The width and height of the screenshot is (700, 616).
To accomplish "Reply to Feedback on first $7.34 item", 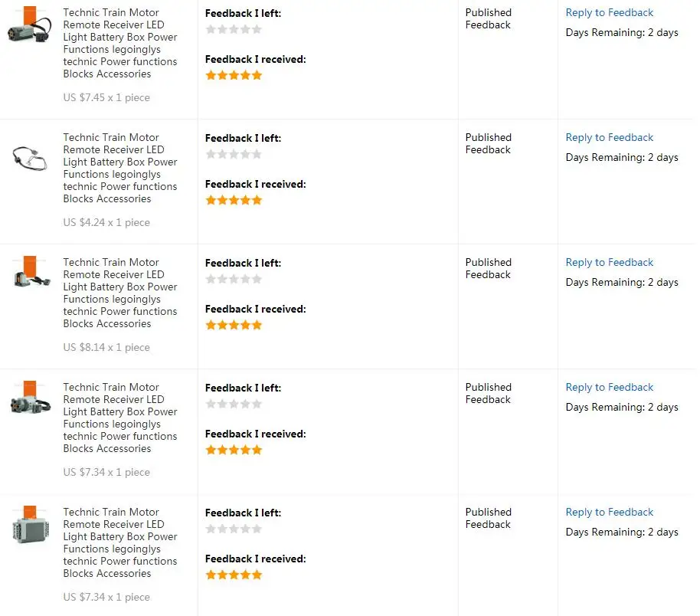I will click(x=609, y=387).
